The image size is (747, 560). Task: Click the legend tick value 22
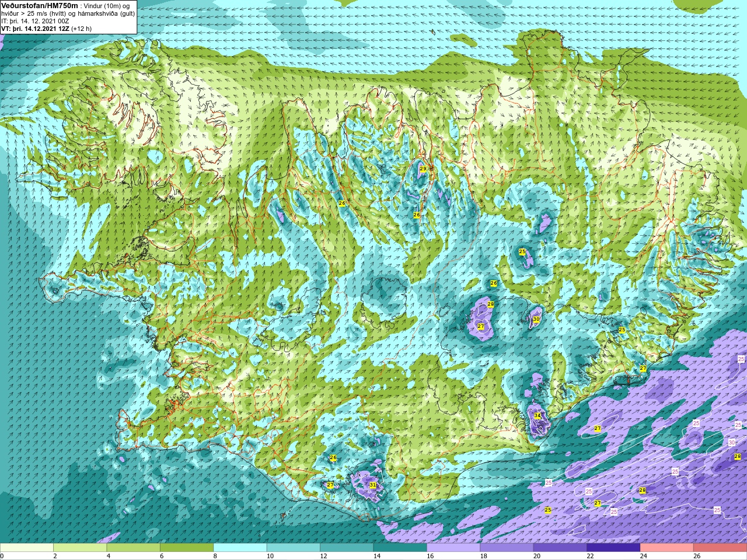point(590,556)
